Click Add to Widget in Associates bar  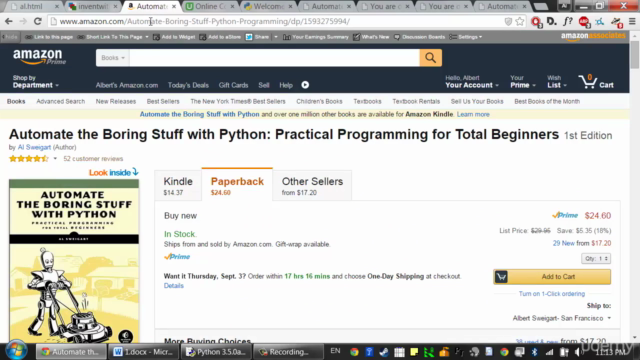point(174,37)
